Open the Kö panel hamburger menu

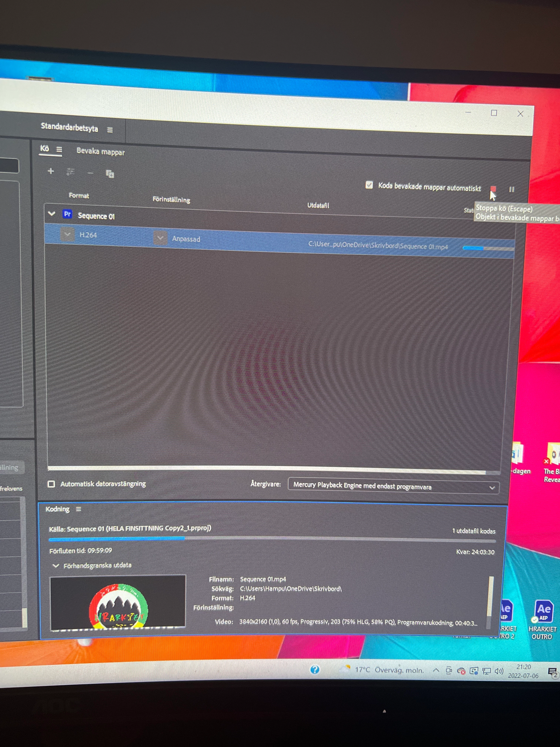59,150
